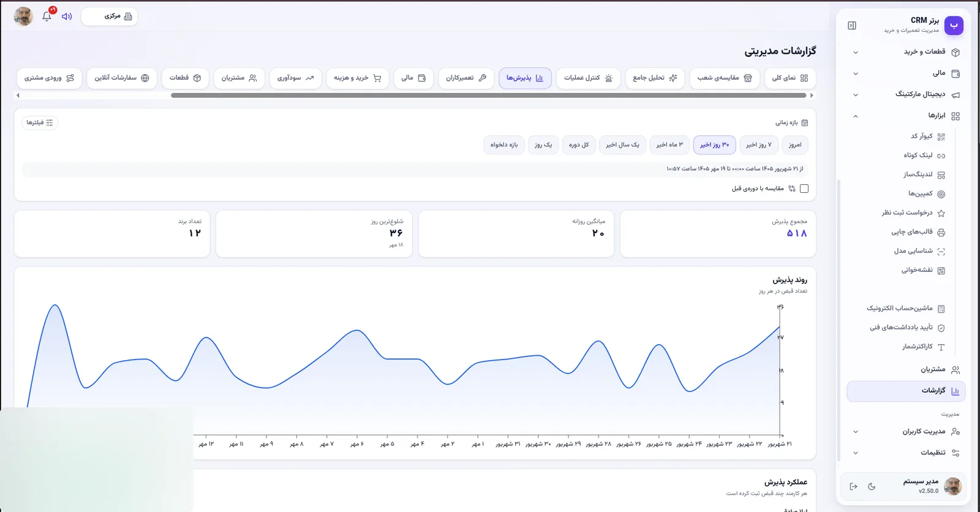This screenshot has height=512, width=980.
Task: Collapse the sidebar with the panel icon
Action: (x=852, y=26)
